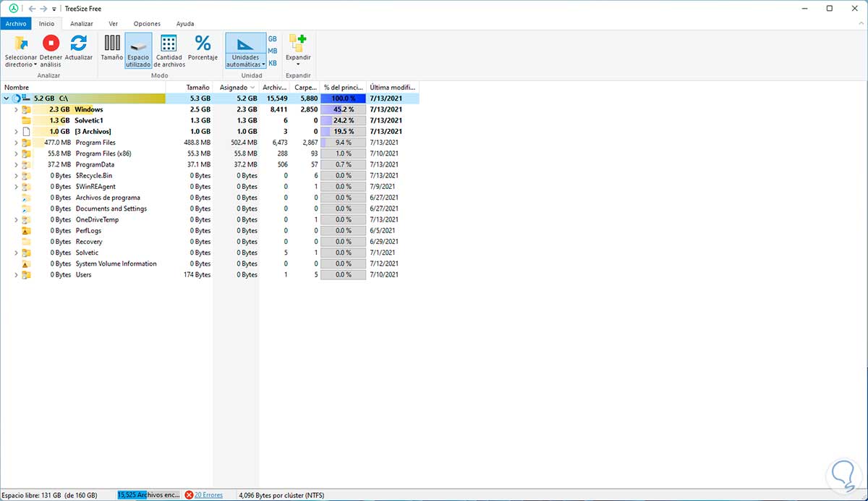The width and height of the screenshot is (868, 501).
Task: Sort by the Nombre column header
Action: click(x=83, y=87)
